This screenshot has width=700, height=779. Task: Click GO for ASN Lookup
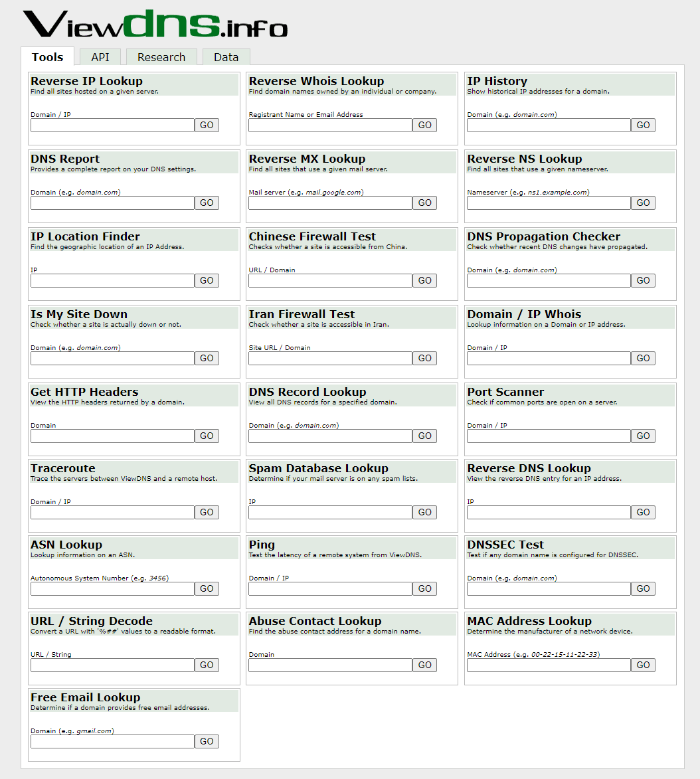click(207, 588)
